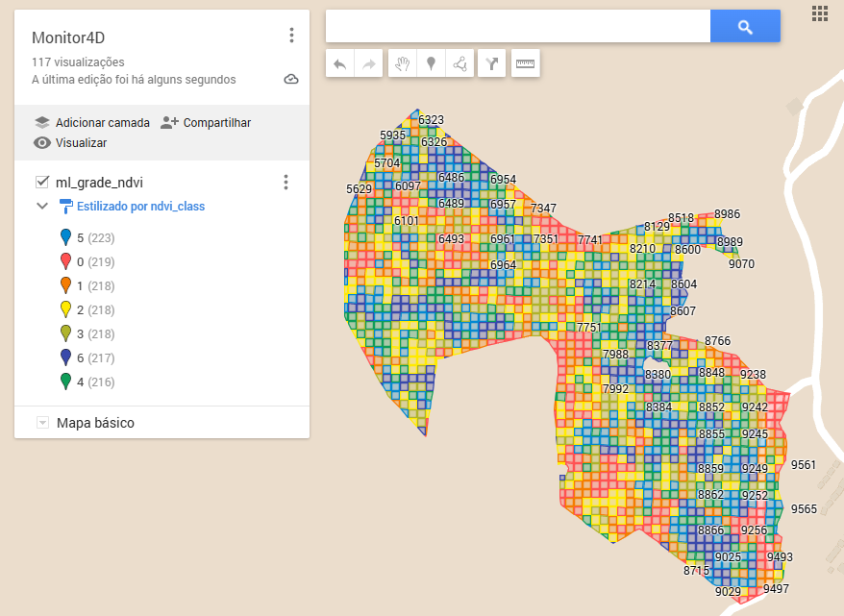Open the Visualizar preview with eye icon
Image resolution: width=844 pixels, height=616 pixels.
click(x=70, y=143)
